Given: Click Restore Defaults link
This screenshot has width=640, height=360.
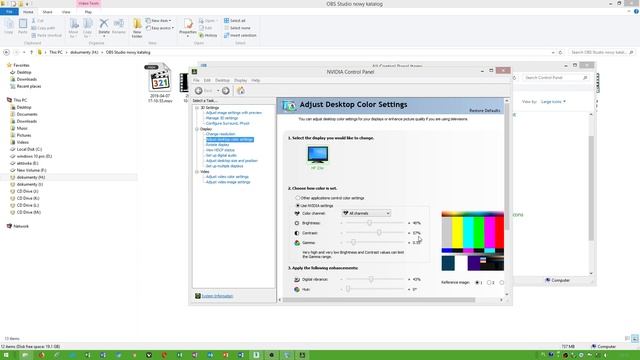Looking at the screenshot, I should [484, 111].
